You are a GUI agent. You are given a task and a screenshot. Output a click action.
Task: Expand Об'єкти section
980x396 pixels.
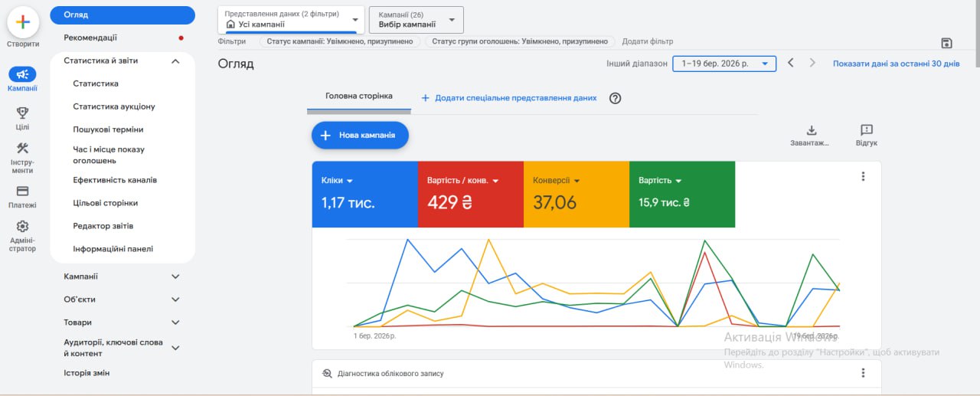coord(175,299)
